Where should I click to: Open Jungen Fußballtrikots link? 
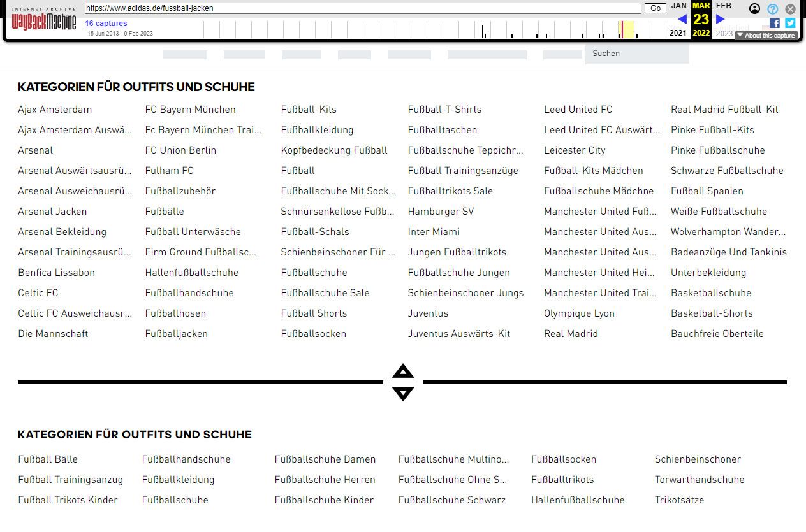coord(457,252)
